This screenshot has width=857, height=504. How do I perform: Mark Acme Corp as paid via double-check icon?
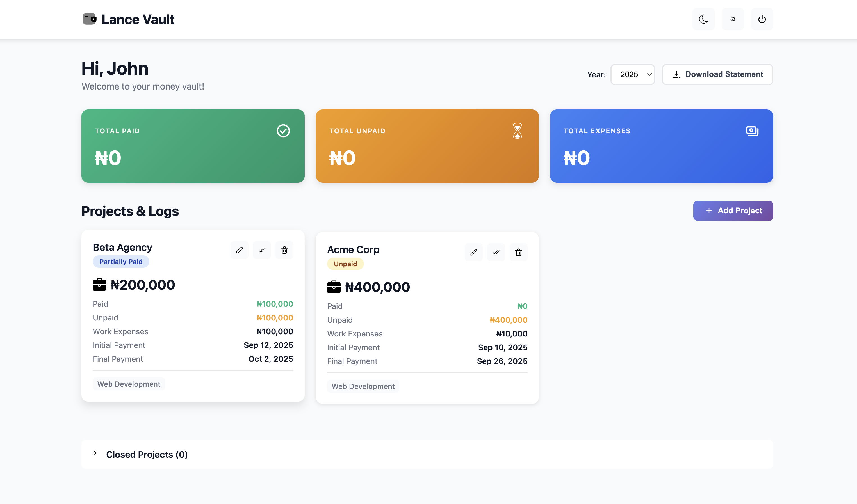496,252
